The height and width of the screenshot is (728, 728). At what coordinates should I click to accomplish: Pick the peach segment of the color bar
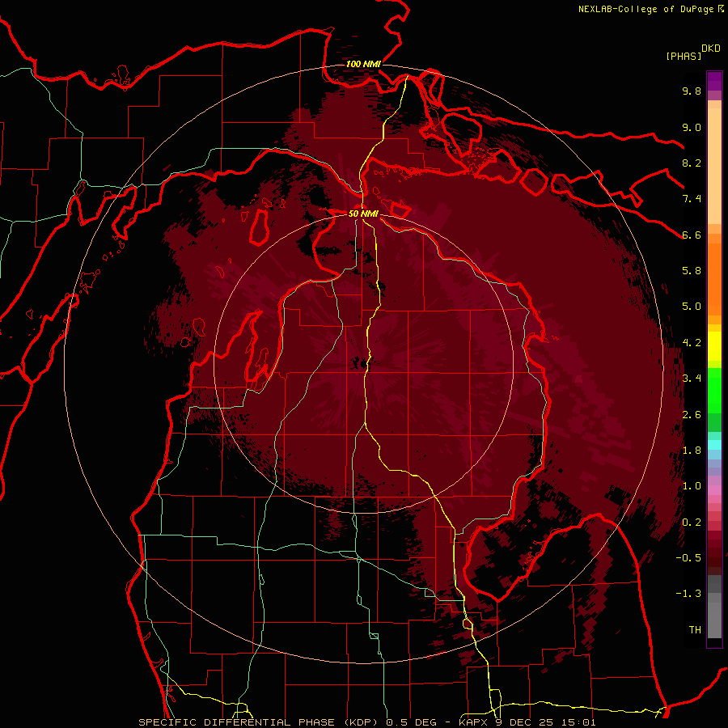coord(714,166)
